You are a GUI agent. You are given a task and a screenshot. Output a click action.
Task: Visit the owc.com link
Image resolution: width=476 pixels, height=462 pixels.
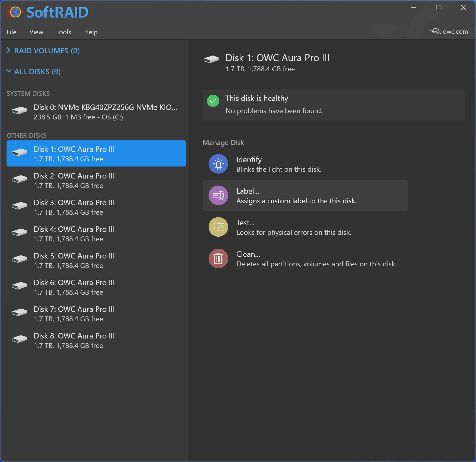click(x=449, y=32)
